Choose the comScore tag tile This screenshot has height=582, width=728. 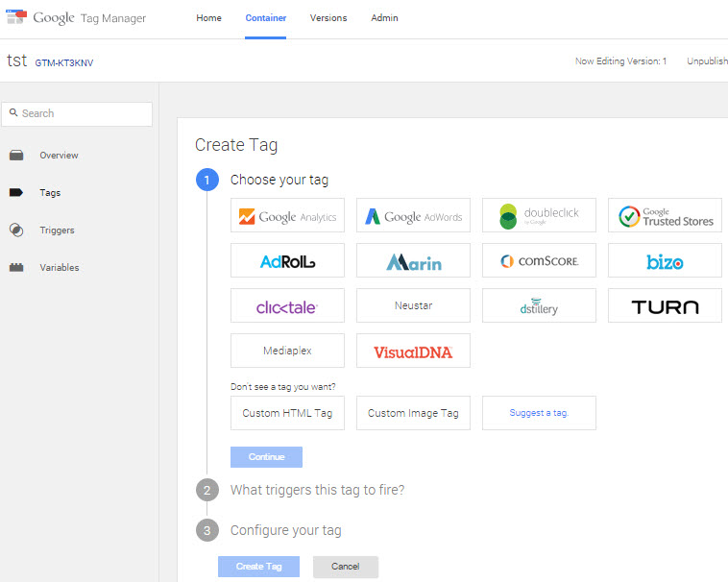(x=539, y=260)
